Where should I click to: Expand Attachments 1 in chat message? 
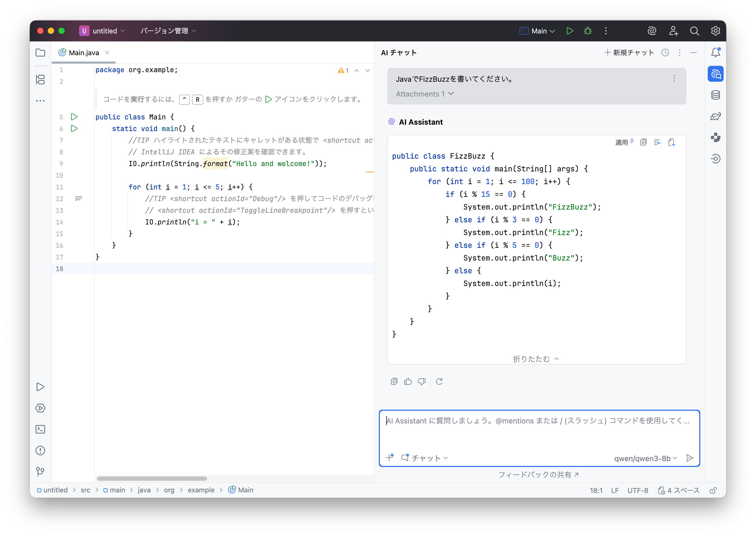pyautogui.click(x=424, y=94)
